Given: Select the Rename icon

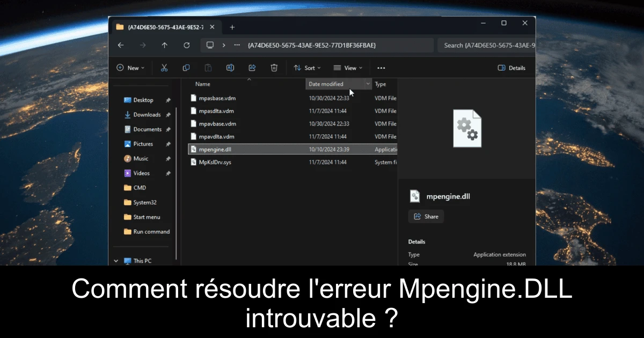Looking at the screenshot, I should click(230, 68).
